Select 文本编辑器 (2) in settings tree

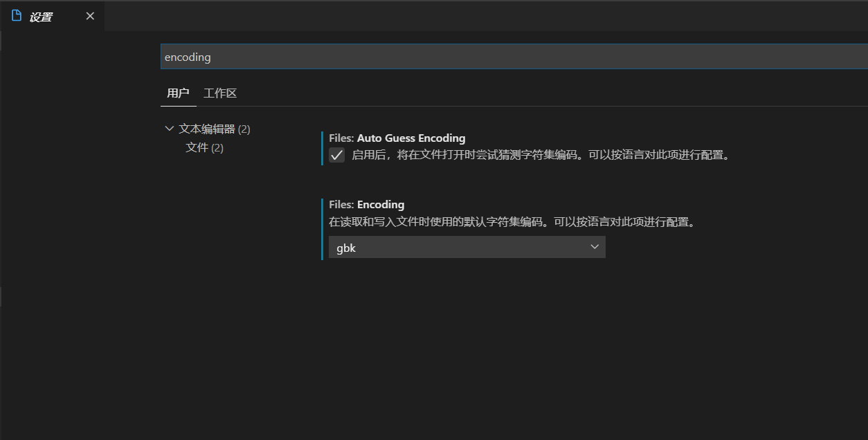click(215, 129)
